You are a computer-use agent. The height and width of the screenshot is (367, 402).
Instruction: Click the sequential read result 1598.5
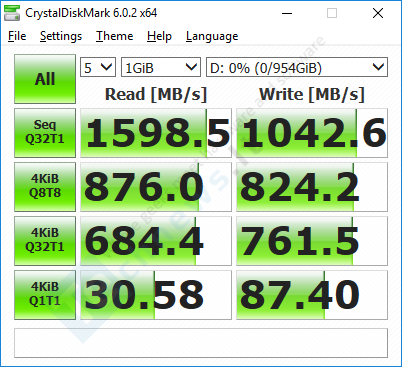coord(156,133)
